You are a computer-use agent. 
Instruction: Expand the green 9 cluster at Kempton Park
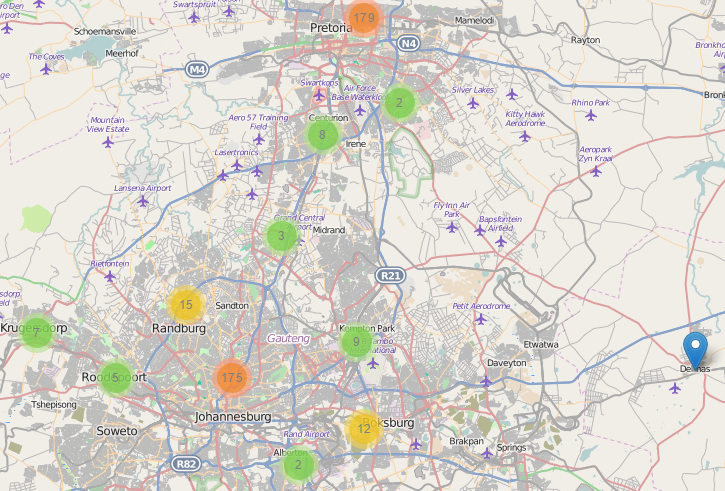[355, 343]
